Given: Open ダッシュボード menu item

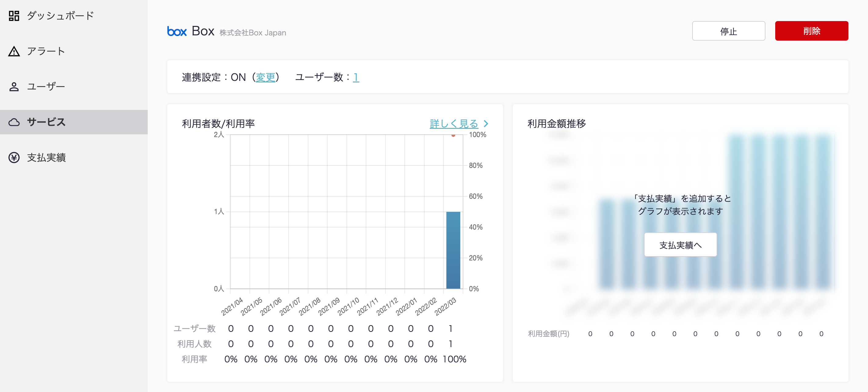Looking at the screenshot, I should (x=60, y=16).
